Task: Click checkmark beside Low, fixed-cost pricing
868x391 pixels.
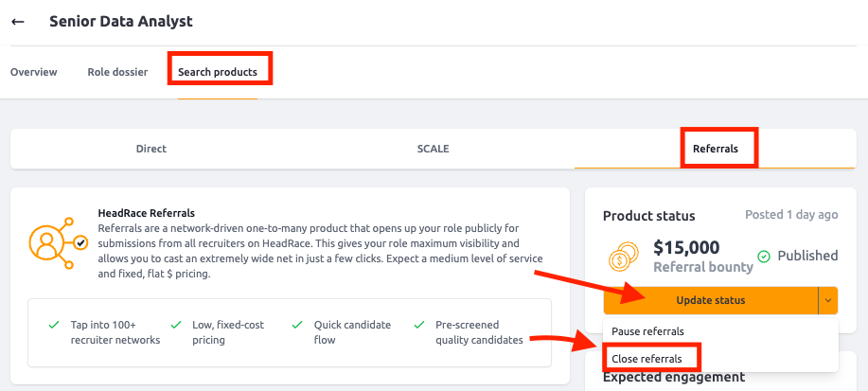Action: (176, 325)
